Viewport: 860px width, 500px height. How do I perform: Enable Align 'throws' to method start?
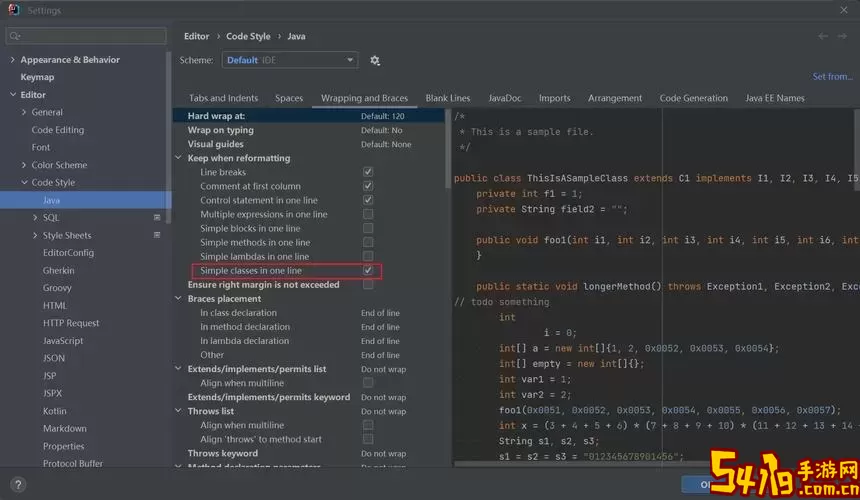click(x=368, y=439)
